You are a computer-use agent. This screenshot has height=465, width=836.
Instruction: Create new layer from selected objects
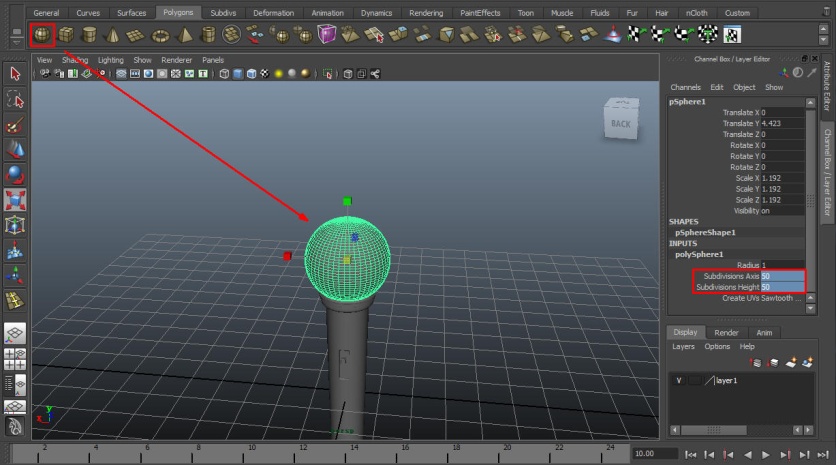[808, 363]
